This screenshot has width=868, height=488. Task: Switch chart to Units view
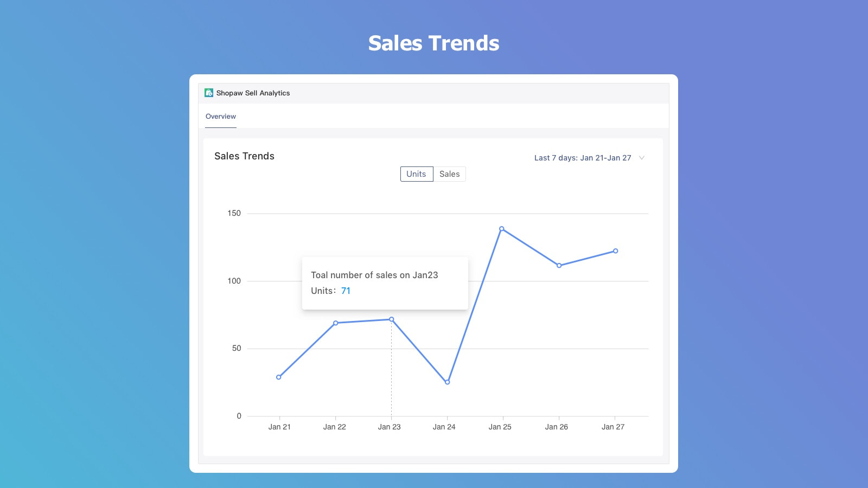[x=417, y=174]
